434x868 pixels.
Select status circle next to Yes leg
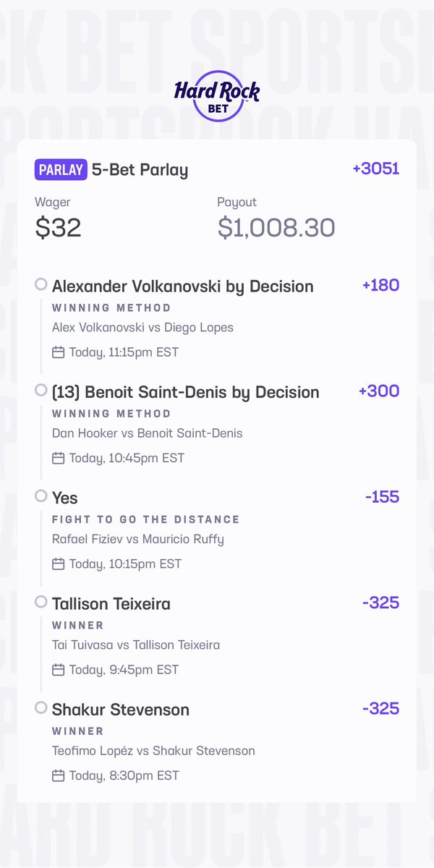41,496
